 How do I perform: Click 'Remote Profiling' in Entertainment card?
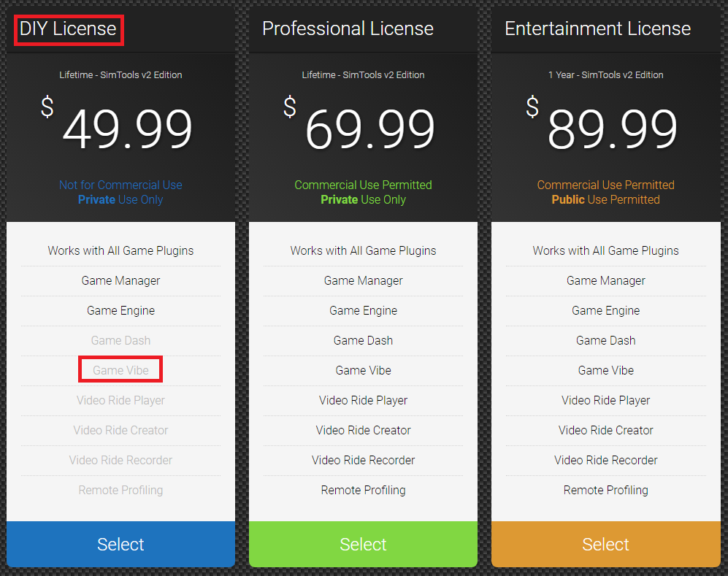pos(606,490)
